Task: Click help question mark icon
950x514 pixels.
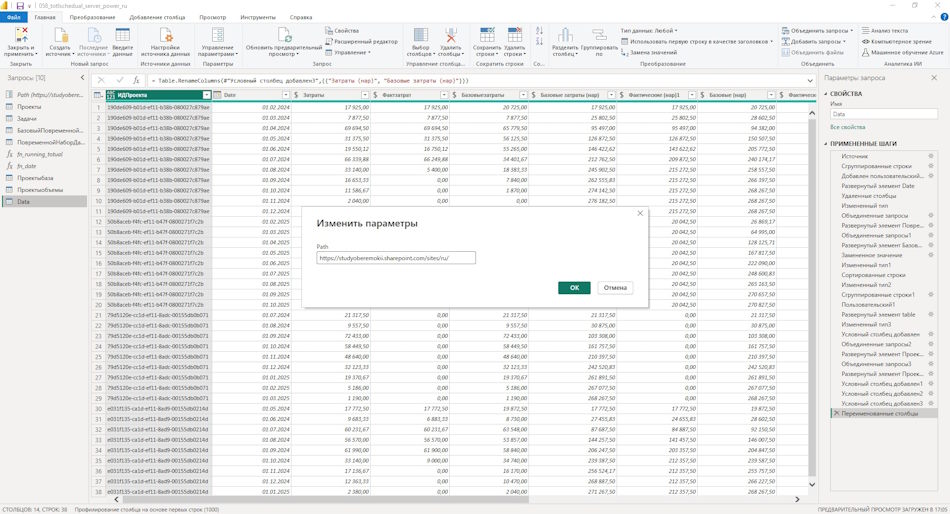Action: click(x=943, y=18)
